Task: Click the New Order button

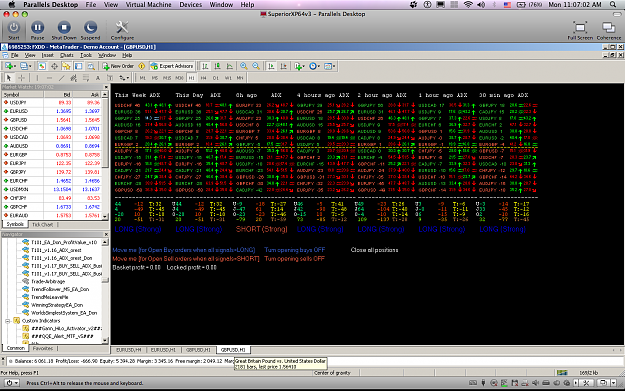Action: pos(118,66)
